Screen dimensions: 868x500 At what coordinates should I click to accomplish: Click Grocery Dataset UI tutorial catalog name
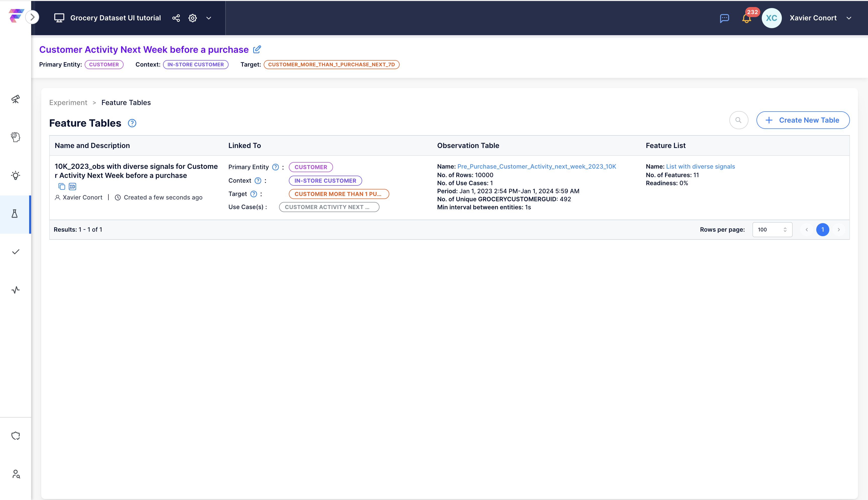tap(116, 18)
